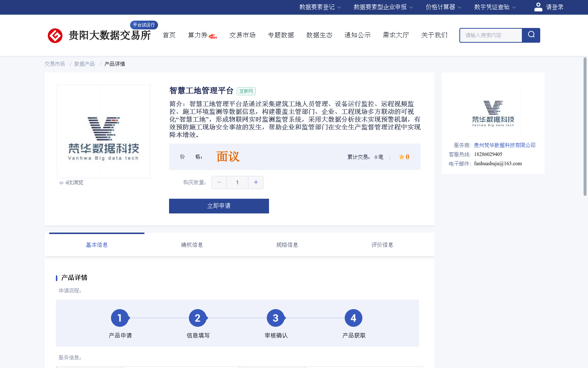The height and width of the screenshot is (368, 588).
Task: Click the 智慧工地管理平台 product title
Action: pyautogui.click(x=201, y=91)
